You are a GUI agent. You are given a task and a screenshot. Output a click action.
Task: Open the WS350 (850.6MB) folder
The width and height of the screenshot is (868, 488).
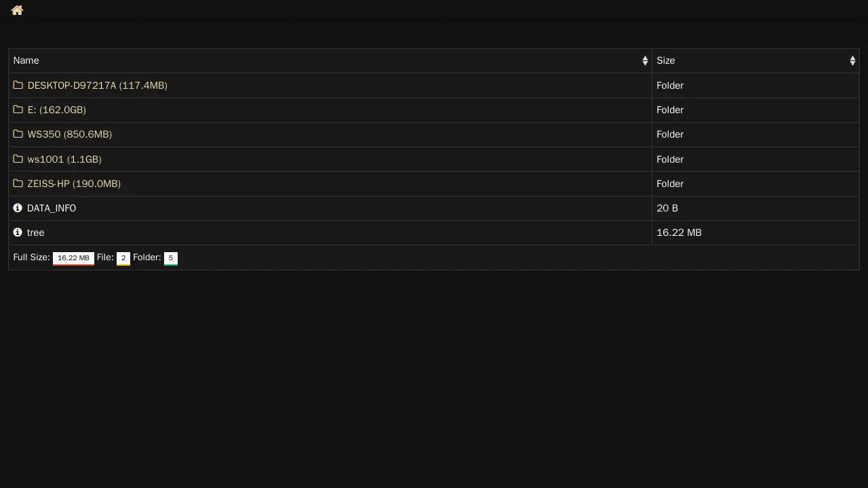69,134
